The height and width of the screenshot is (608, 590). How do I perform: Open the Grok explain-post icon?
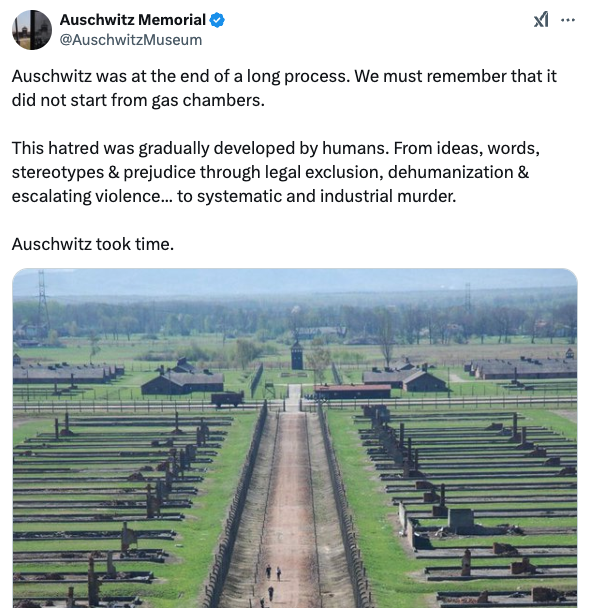tap(541, 19)
